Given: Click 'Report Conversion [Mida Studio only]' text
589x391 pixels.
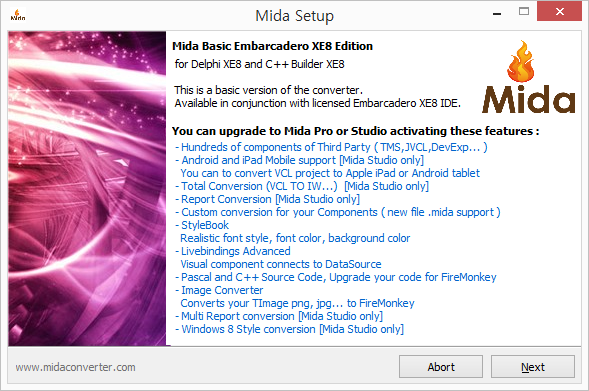Looking at the screenshot, I should pyautogui.click(x=267, y=199).
